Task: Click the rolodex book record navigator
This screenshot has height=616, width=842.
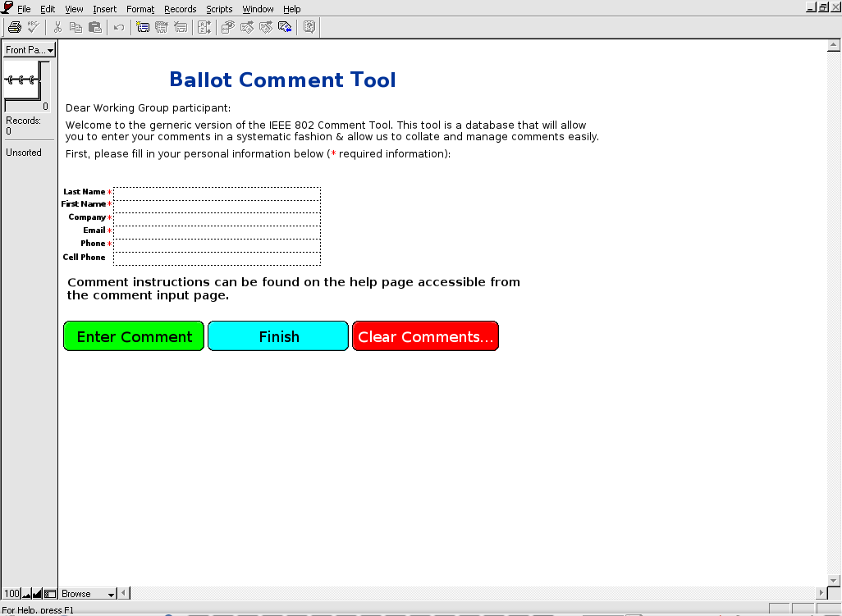Action: 22,80
